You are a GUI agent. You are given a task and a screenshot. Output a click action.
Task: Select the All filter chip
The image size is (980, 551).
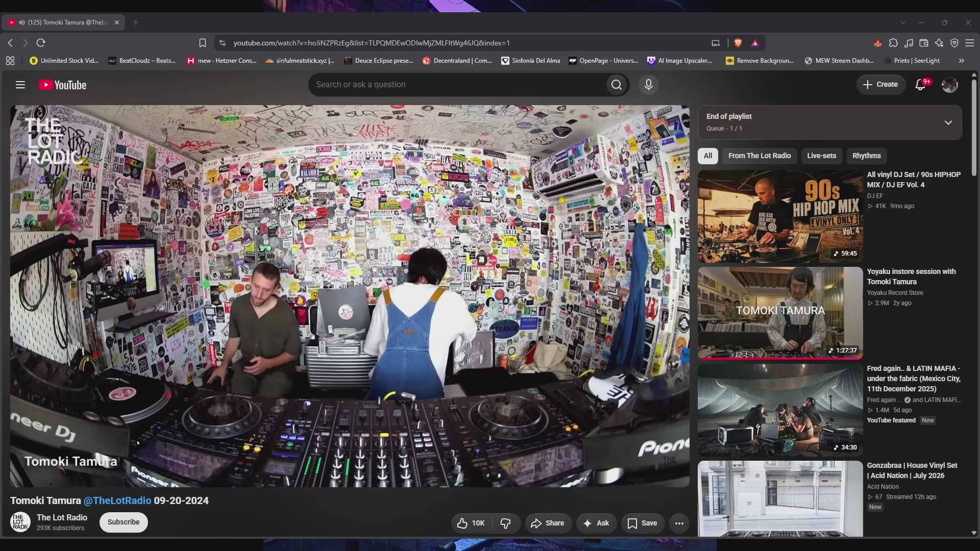coord(708,156)
